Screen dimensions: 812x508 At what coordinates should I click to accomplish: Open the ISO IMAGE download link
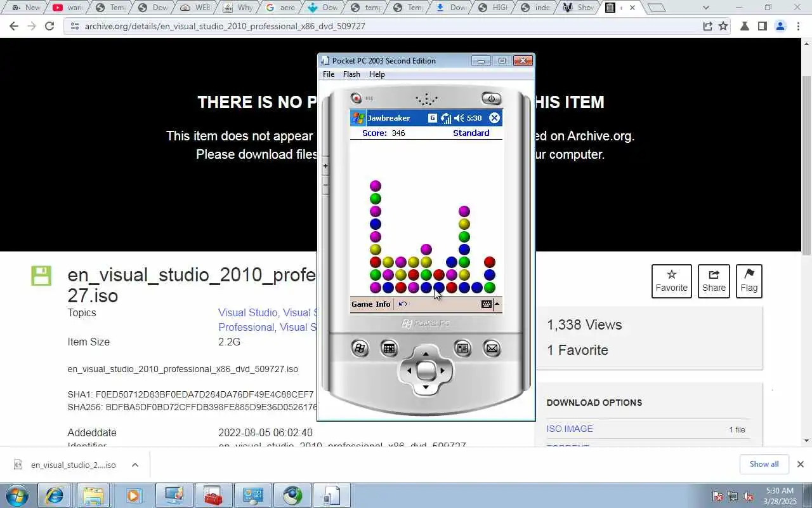[570, 429]
